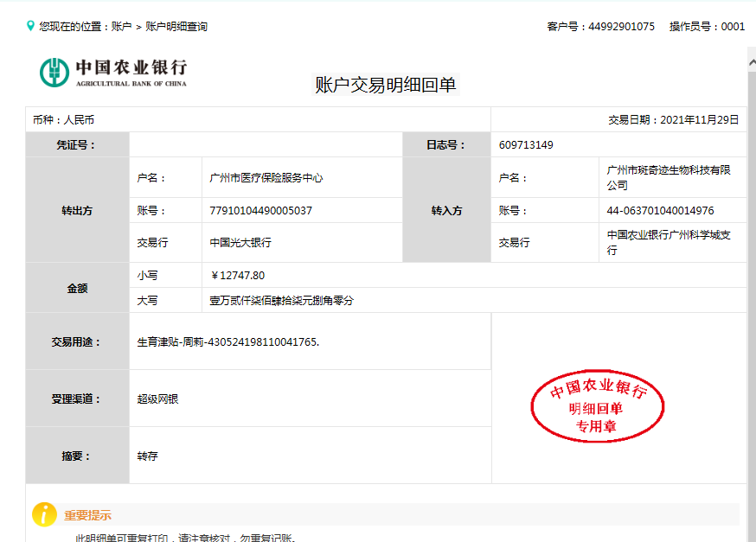Viewport: 756px width, 542px height.
Task: Click the Agricultural Bank of China logo
Action: click(x=112, y=73)
